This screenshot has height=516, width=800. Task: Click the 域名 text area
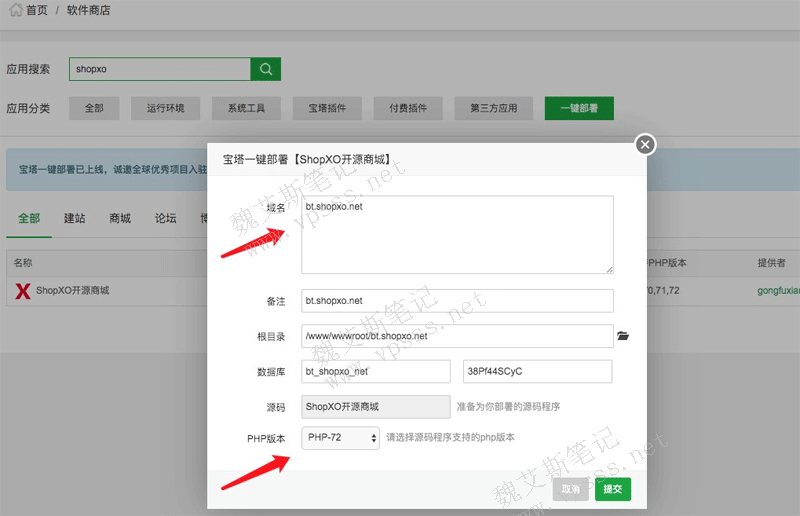(x=457, y=234)
